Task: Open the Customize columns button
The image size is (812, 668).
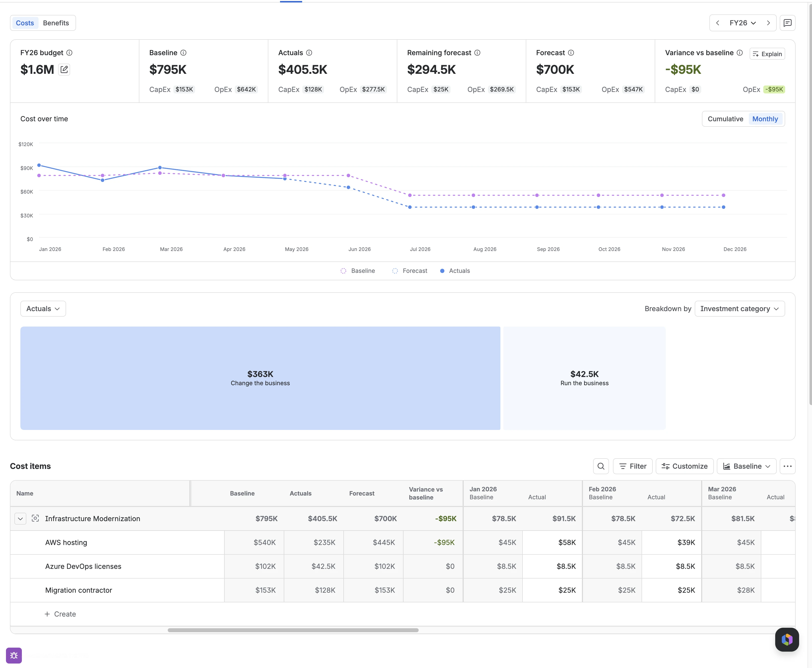Action: (684, 466)
